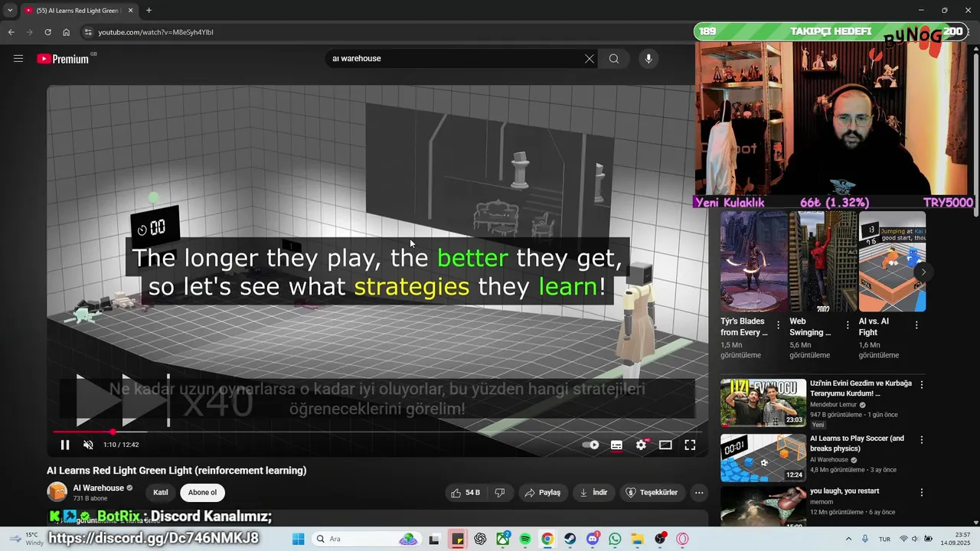
Task: Open a new browser tab
Action: point(149,11)
